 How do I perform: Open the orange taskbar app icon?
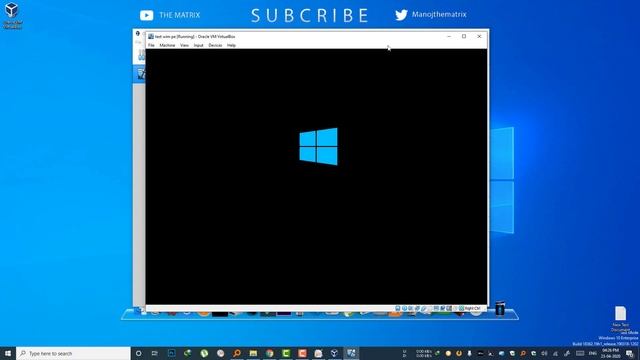(x=302, y=353)
